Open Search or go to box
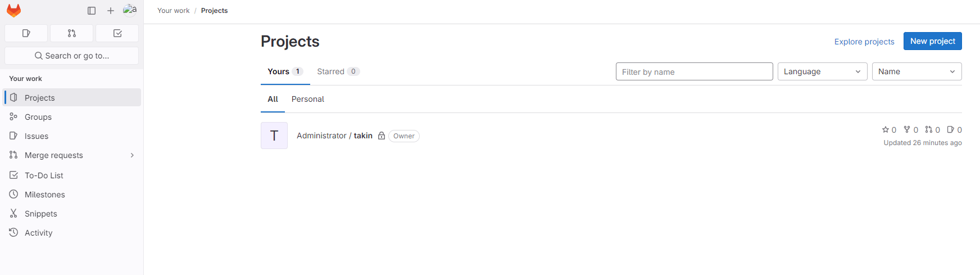 coord(71,56)
